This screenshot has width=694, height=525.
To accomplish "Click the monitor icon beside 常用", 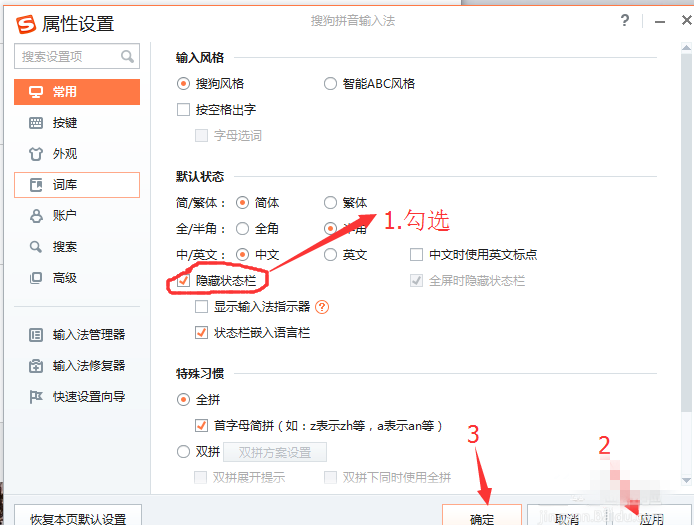I will tap(36, 92).
